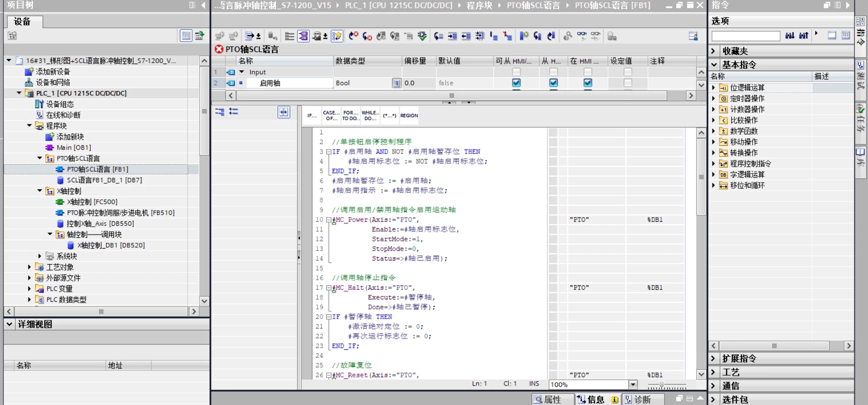Click the outdent text icon in editor toolbar
868x405 pixels.
coord(466,36)
